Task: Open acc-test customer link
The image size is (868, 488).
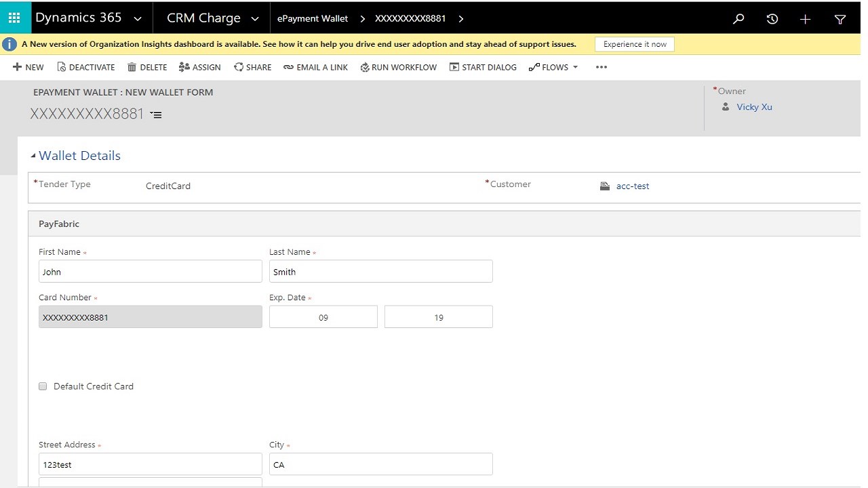Action: click(x=633, y=186)
